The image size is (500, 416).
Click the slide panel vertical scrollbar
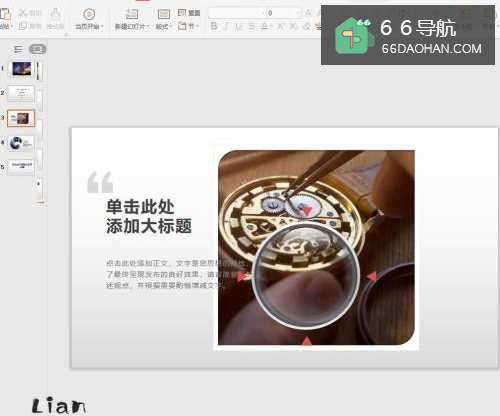click(40, 133)
